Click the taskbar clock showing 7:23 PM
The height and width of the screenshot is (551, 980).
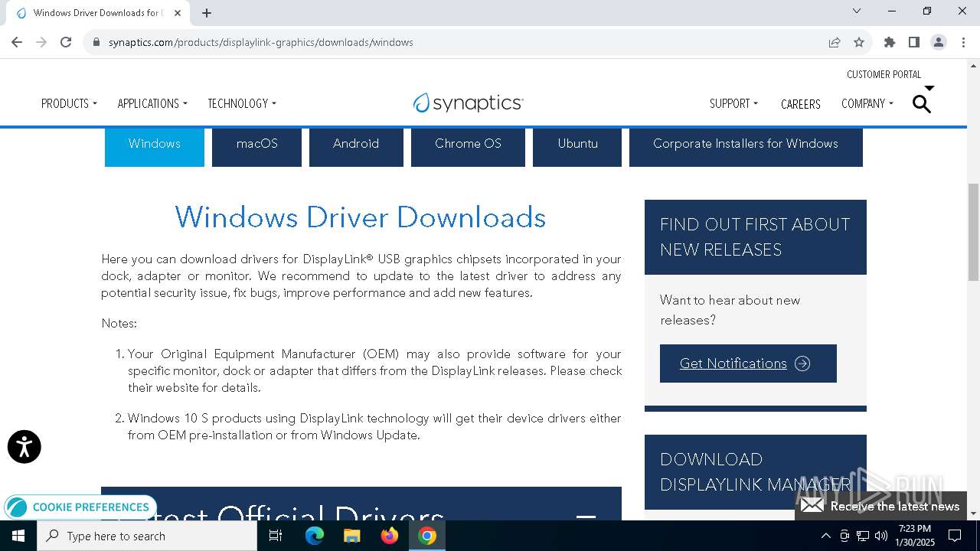(915, 536)
